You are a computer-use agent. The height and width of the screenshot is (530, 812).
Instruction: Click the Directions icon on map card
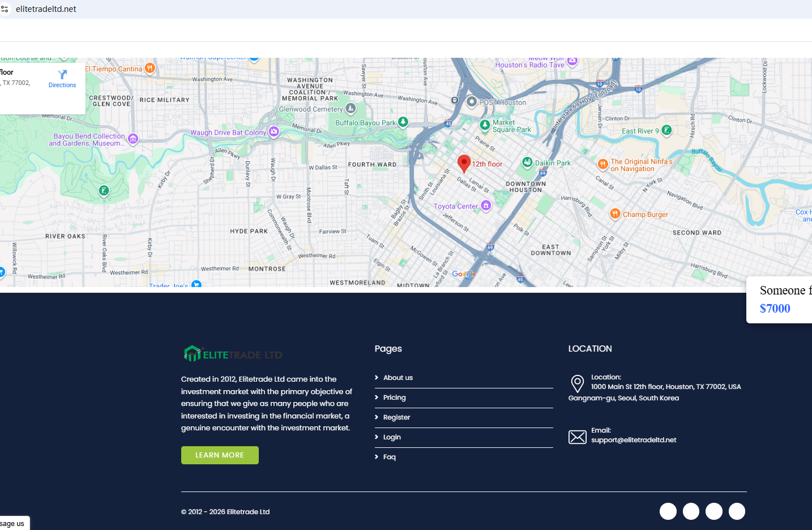tap(62, 75)
